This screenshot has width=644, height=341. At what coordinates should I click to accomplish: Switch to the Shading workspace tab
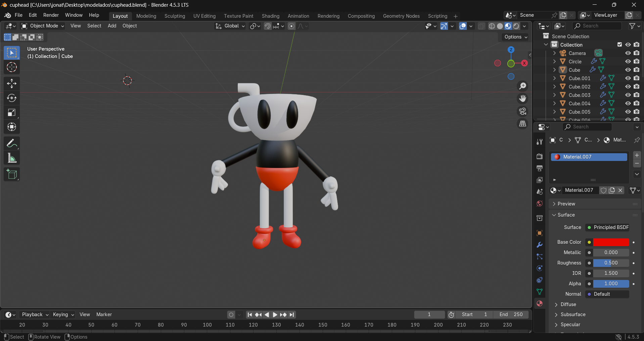[270, 16]
